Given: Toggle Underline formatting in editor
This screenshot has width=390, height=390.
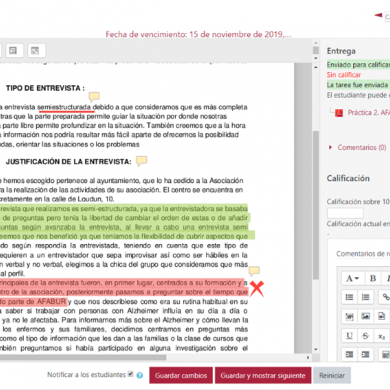Looking at the screenshot, I should (x=349, y=336).
